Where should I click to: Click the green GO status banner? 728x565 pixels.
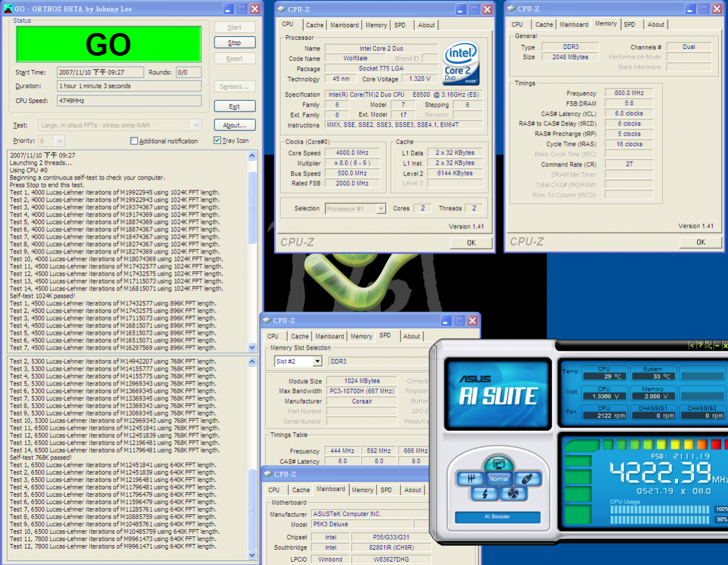click(x=109, y=44)
